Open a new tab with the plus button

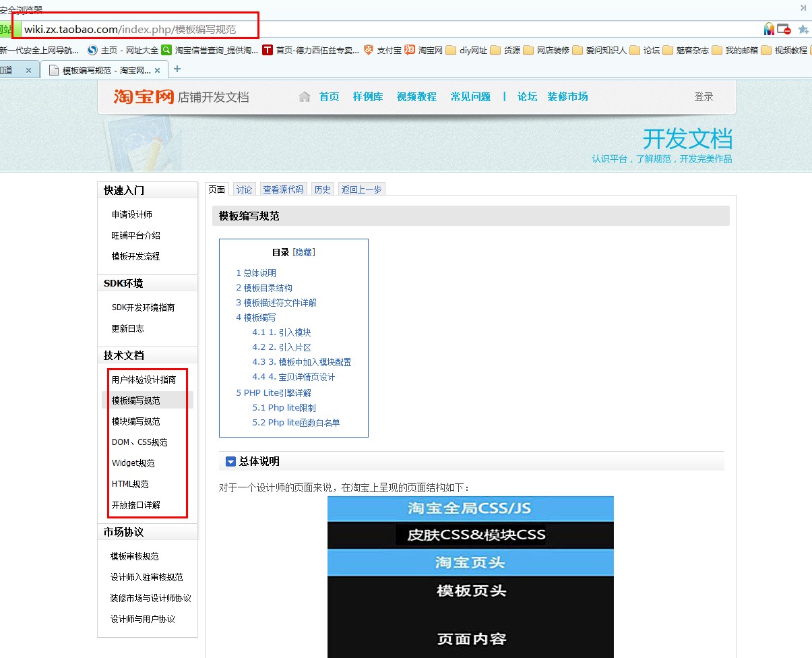[177, 69]
